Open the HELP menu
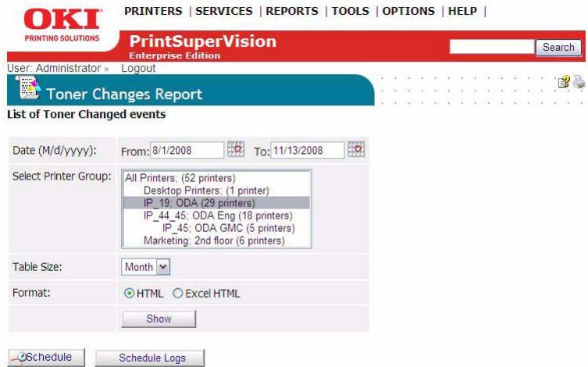Viewport: 588px width, 367px height. coord(462,11)
